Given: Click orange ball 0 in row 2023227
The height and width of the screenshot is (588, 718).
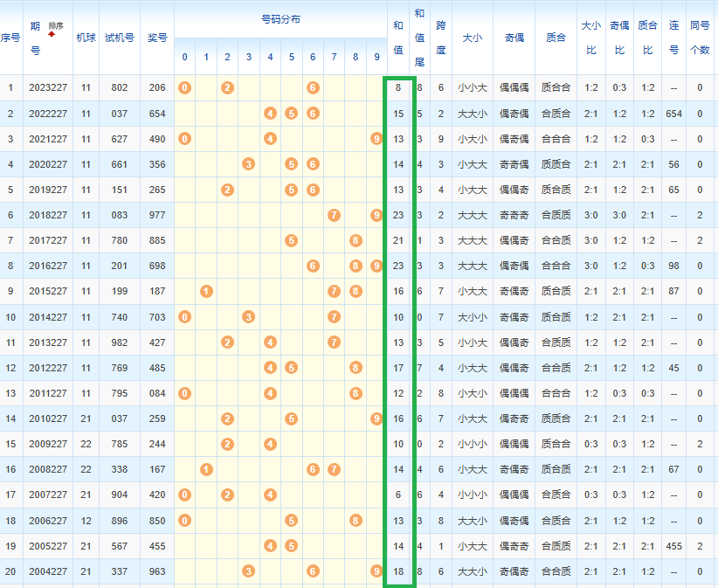Looking at the screenshot, I should point(184,87).
